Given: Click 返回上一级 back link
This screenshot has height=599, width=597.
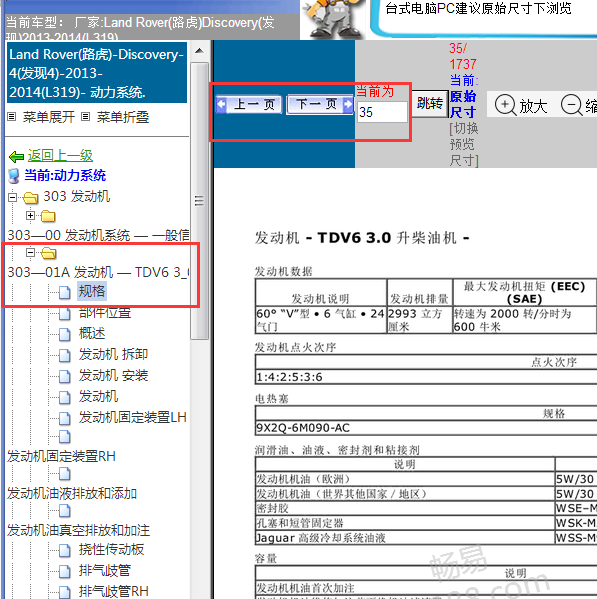Looking at the screenshot, I should pos(60,155).
